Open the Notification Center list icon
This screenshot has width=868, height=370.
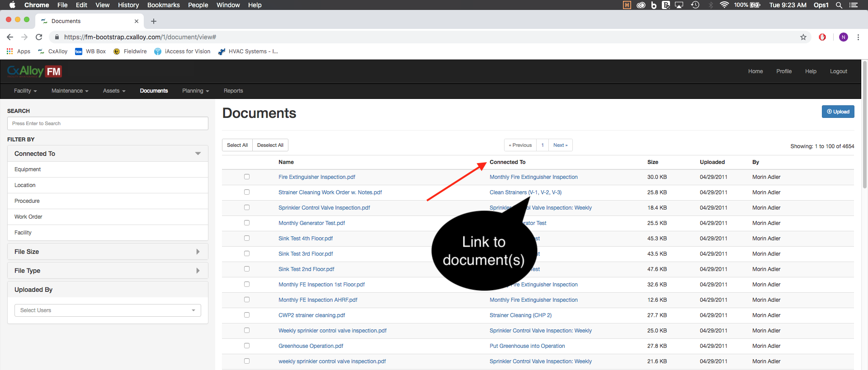click(854, 5)
